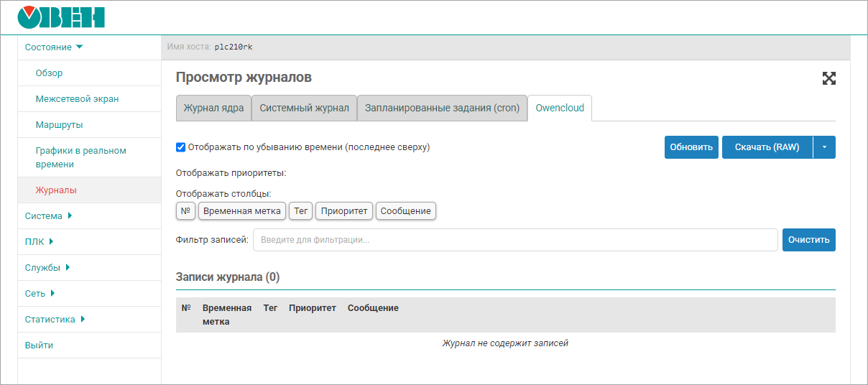Toggle fullscreen with the expand arrows icon
The height and width of the screenshot is (385, 868).
point(828,79)
